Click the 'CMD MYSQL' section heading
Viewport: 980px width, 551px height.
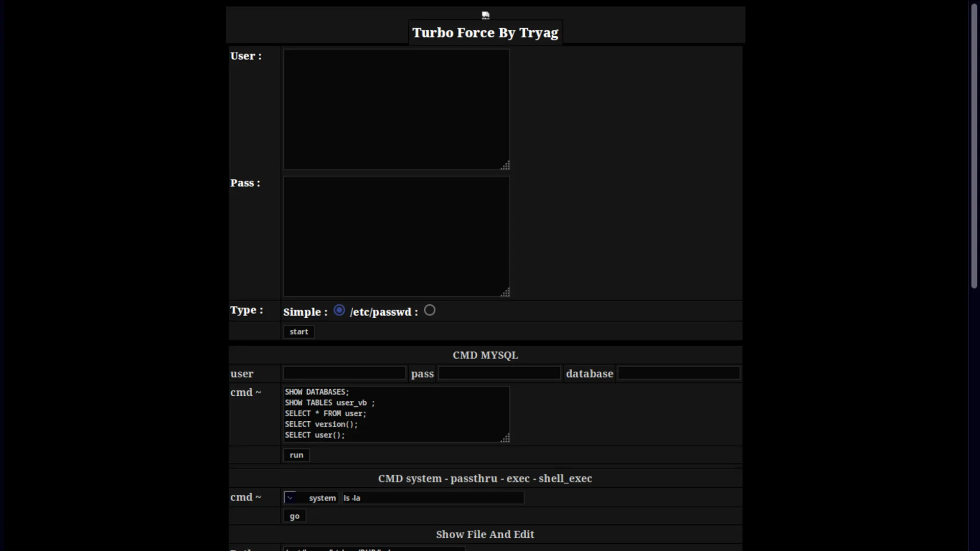[485, 355]
